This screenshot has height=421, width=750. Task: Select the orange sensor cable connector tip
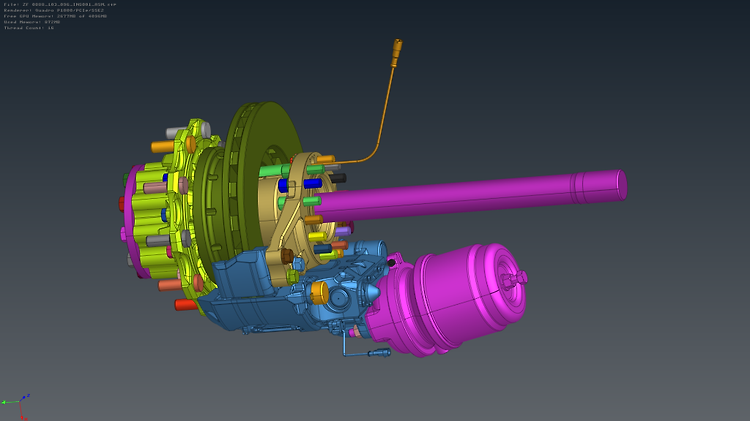point(397,52)
